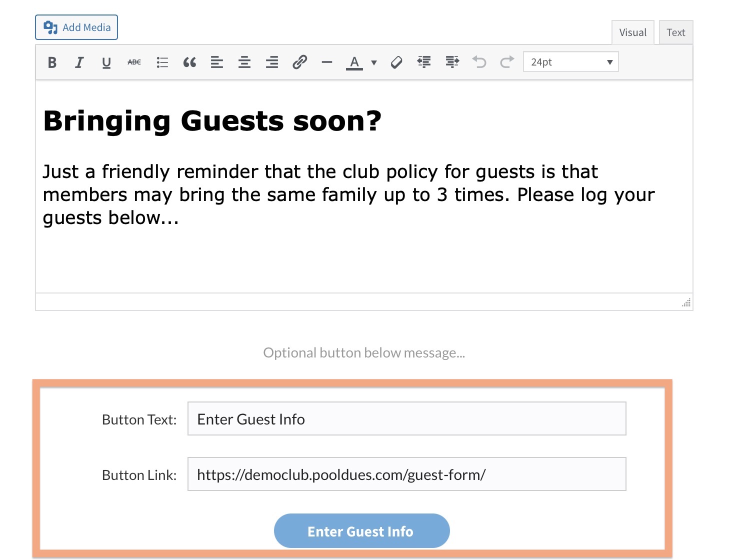Insert a bulleted list
Viewport: 730px width, 560px height.
pyautogui.click(x=162, y=62)
